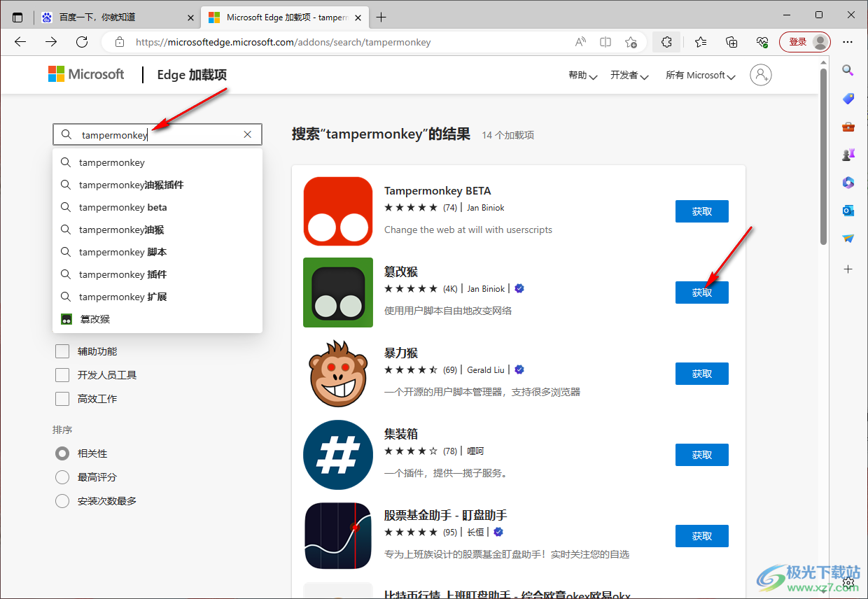Viewport: 868px width, 599px height.
Task: Open Browser essentials heart icon
Action: pos(762,42)
